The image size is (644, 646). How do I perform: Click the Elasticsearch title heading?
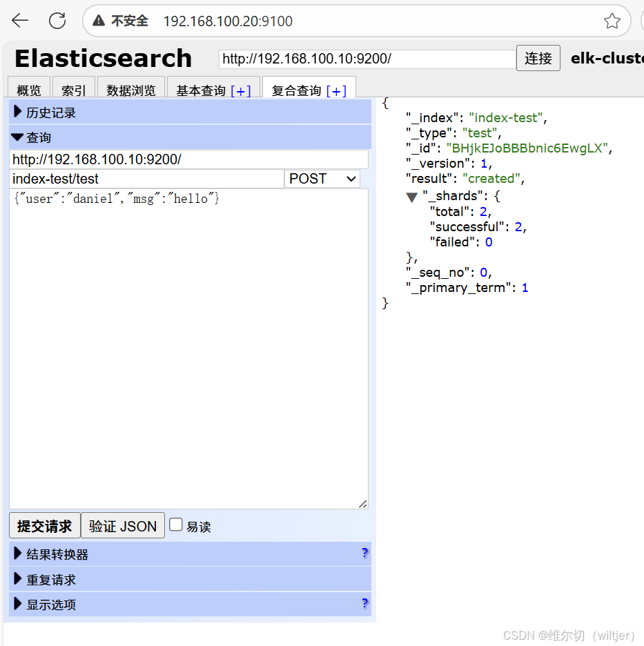(104, 58)
